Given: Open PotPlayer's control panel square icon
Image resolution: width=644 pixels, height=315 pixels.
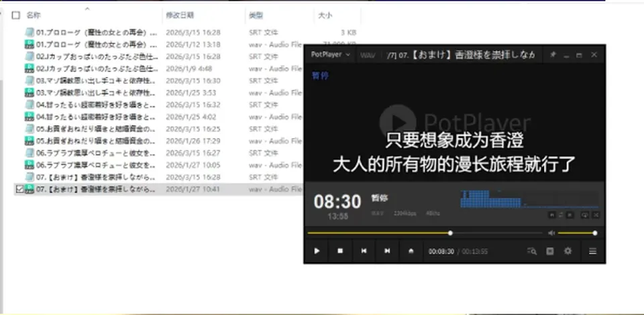Looking at the screenshot, I should 550,251.
